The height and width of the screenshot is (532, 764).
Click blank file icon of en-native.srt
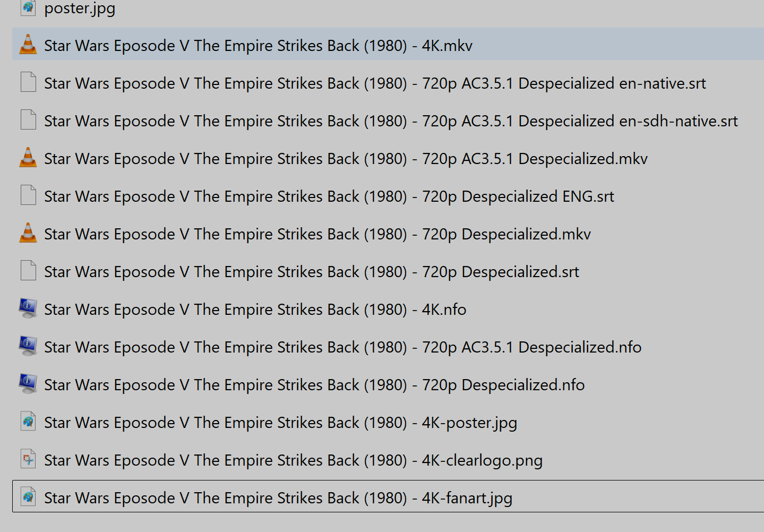coord(28,82)
